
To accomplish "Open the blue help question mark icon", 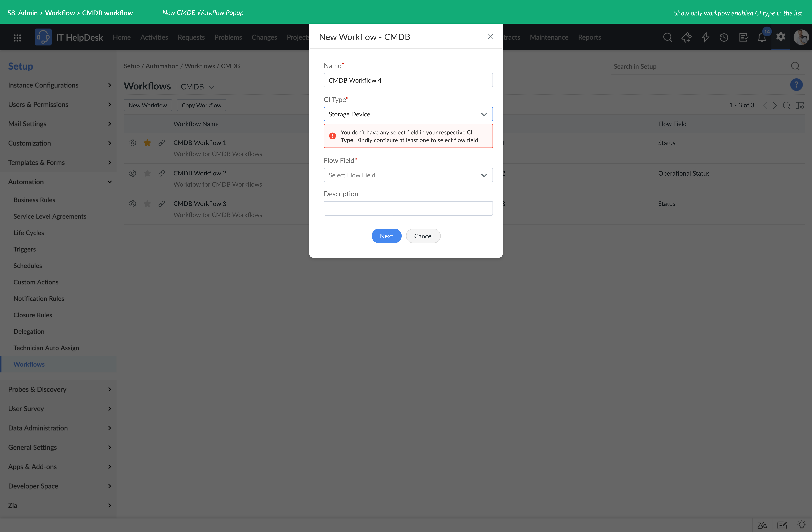I will coord(796,85).
